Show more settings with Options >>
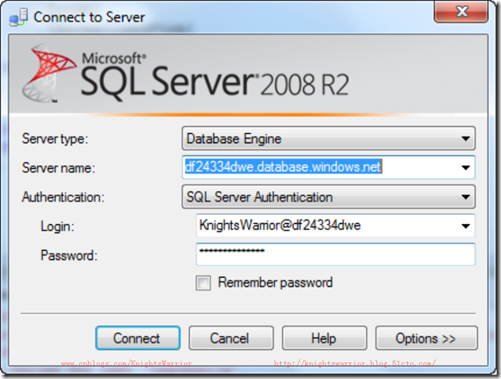Viewport: 501px width, 379px height. pyautogui.click(x=427, y=338)
